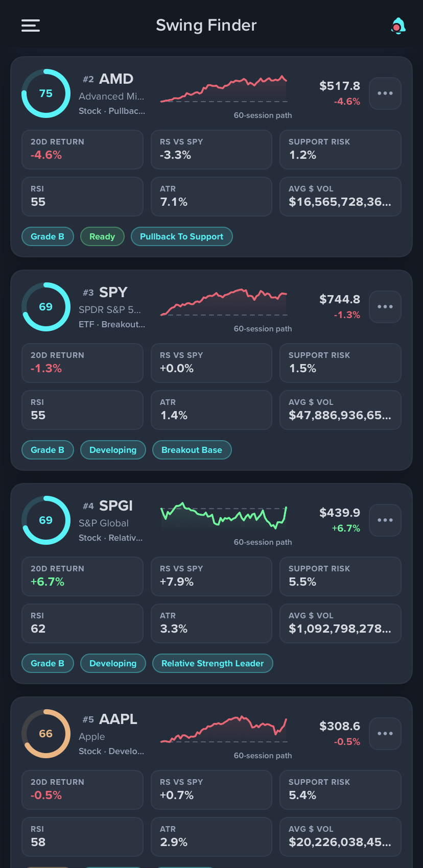Tap AAPL Support Risk 5.4% tile
This screenshot has width=423, height=868.
[340, 790]
